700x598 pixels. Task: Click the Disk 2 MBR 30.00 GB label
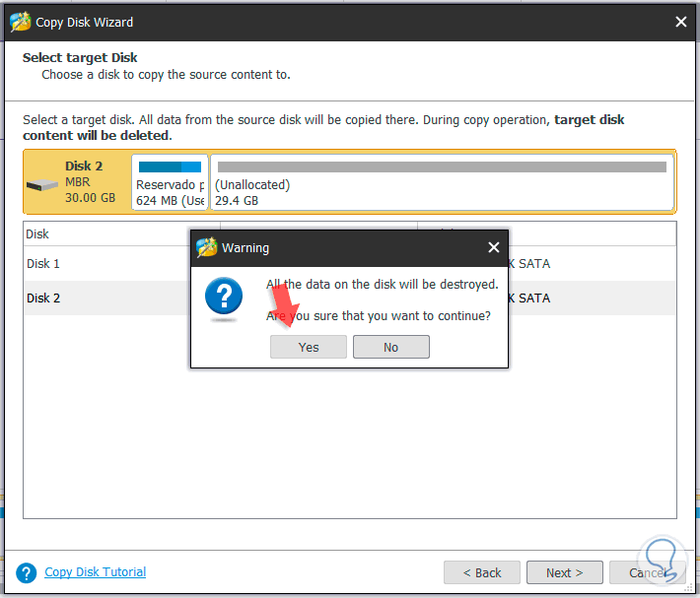[x=91, y=182]
